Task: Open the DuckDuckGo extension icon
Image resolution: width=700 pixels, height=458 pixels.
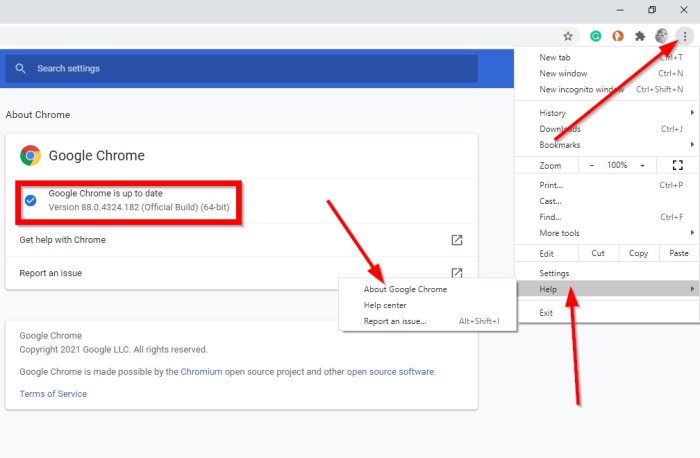Action: pyautogui.click(x=618, y=36)
